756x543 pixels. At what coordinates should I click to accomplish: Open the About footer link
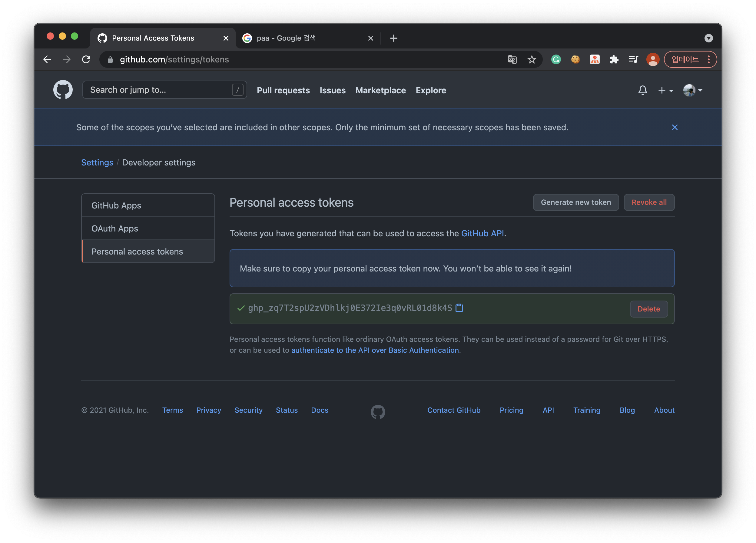(664, 410)
